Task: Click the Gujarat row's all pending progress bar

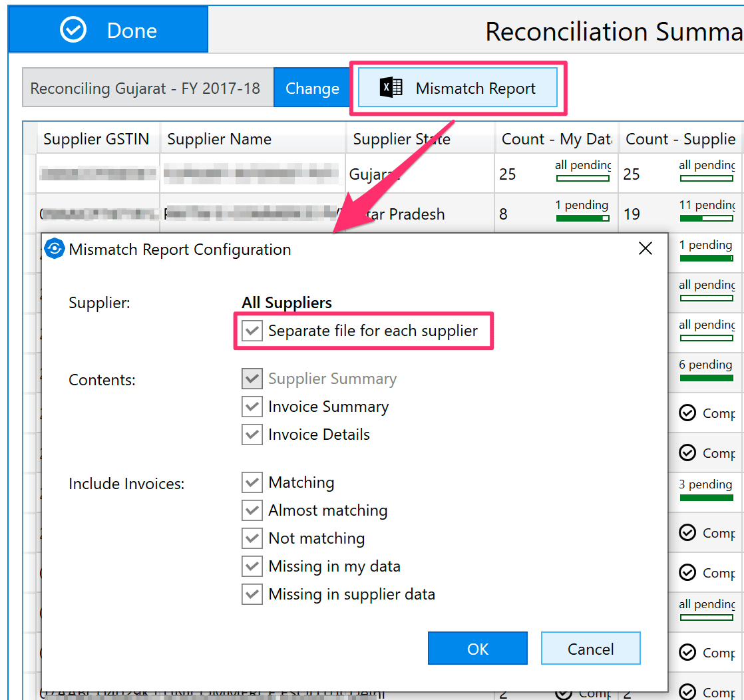Action: click(583, 178)
